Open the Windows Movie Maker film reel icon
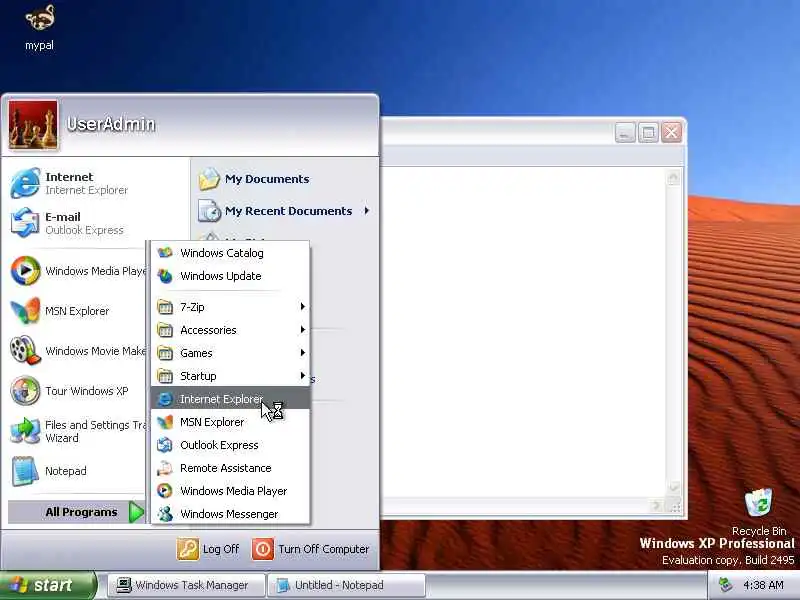Viewport: 800px width, 600px height. [x=25, y=351]
